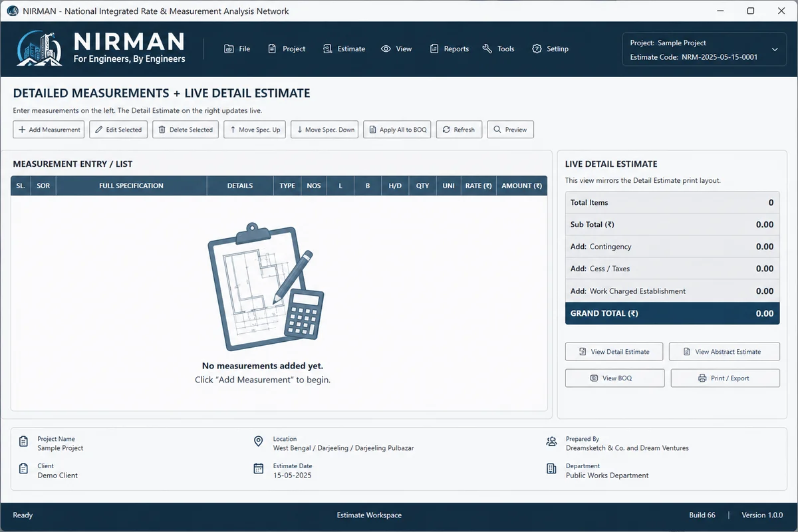Open View Abstract Estimate

click(x=725, y=351)
